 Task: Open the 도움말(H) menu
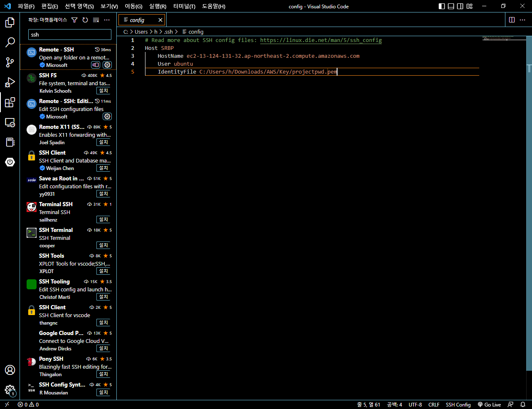214,6
